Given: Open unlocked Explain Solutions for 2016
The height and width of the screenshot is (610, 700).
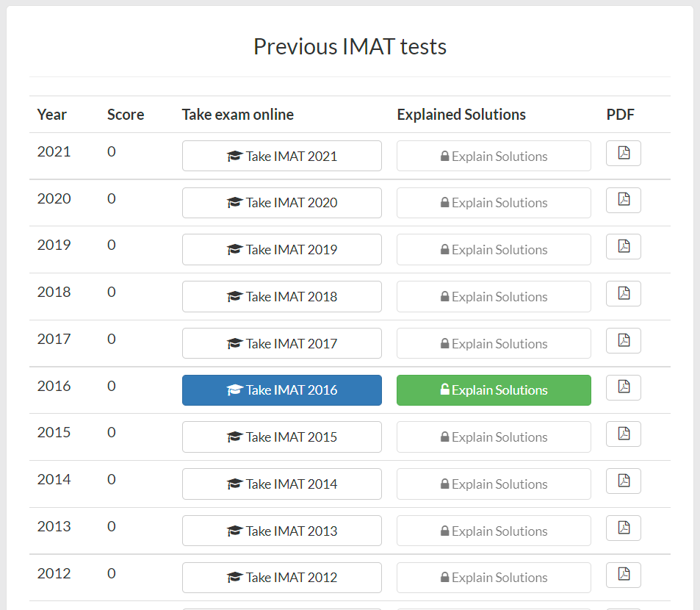Looking at the screenshot, I should tap(494, 390).
